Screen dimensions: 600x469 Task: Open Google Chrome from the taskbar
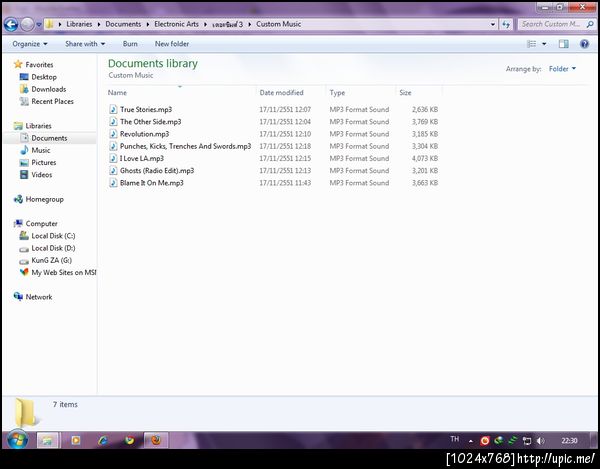coord(130,441)
